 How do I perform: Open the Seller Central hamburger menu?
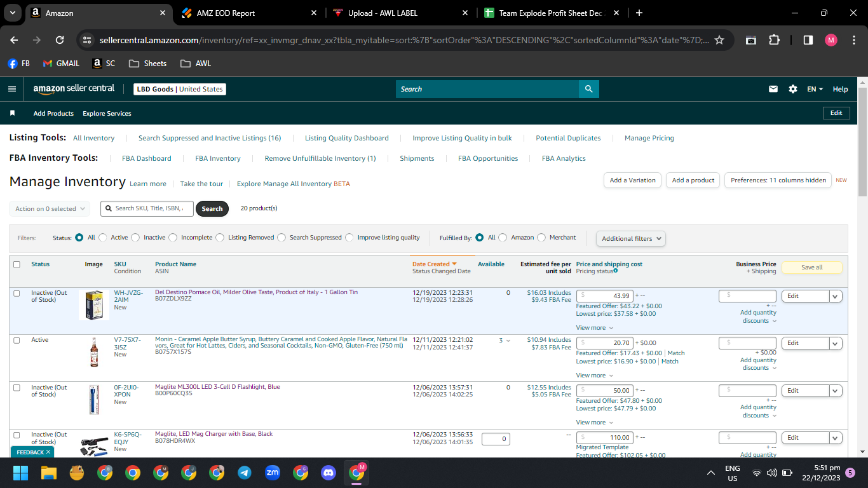12,89
